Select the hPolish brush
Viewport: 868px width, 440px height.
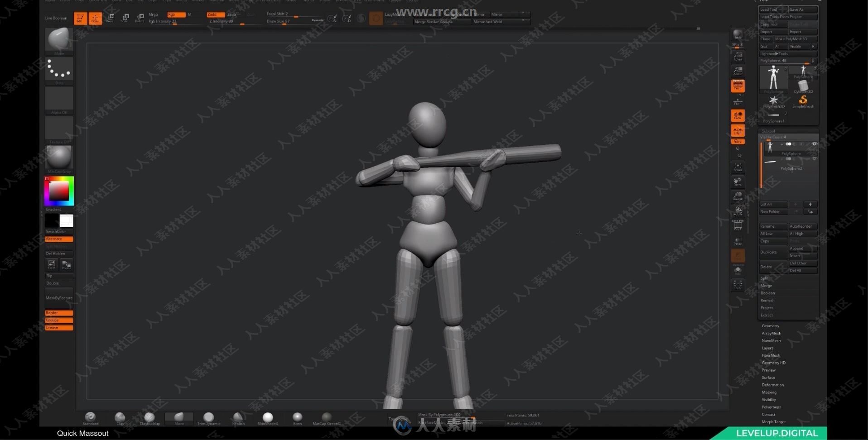click(x=238, y=418)
